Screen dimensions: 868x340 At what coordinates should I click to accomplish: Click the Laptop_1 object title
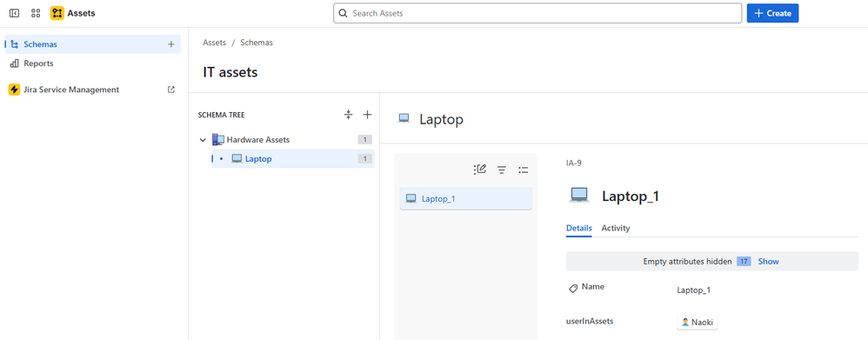coord(631,197)
